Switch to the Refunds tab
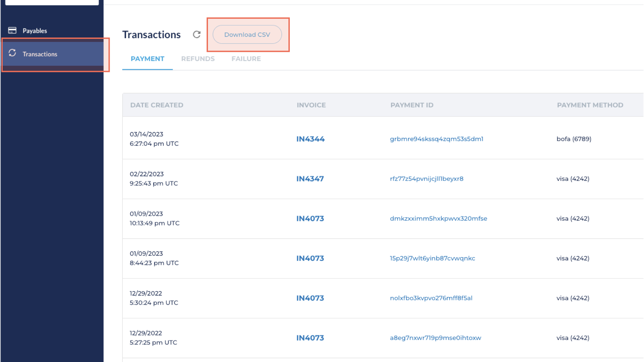This screenshot has height=362, width=644. [x=198, y=59]
